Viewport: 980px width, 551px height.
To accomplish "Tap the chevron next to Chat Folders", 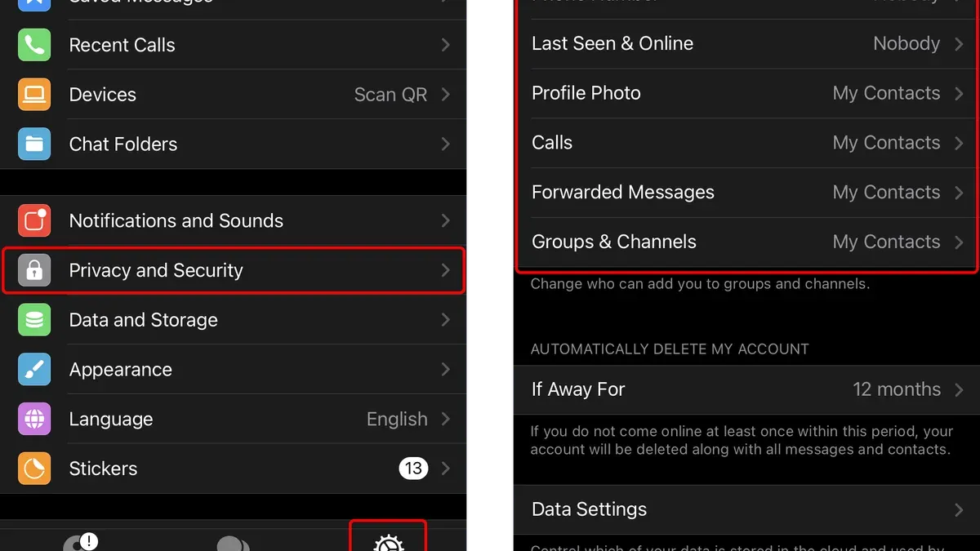I will pyautogui.click(x=446, y=144).
